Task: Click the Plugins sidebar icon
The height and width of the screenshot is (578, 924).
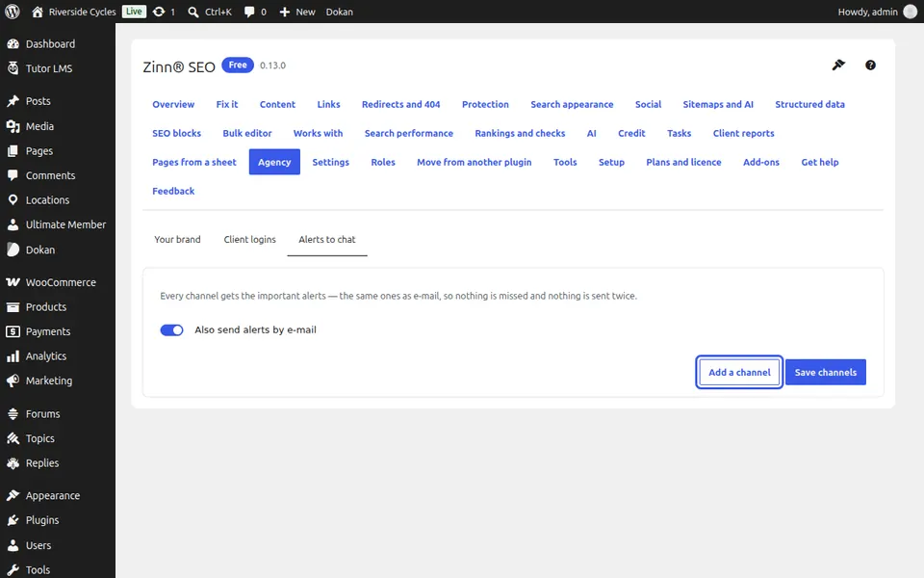Action: pyautogui.click(x=13, y=520)
